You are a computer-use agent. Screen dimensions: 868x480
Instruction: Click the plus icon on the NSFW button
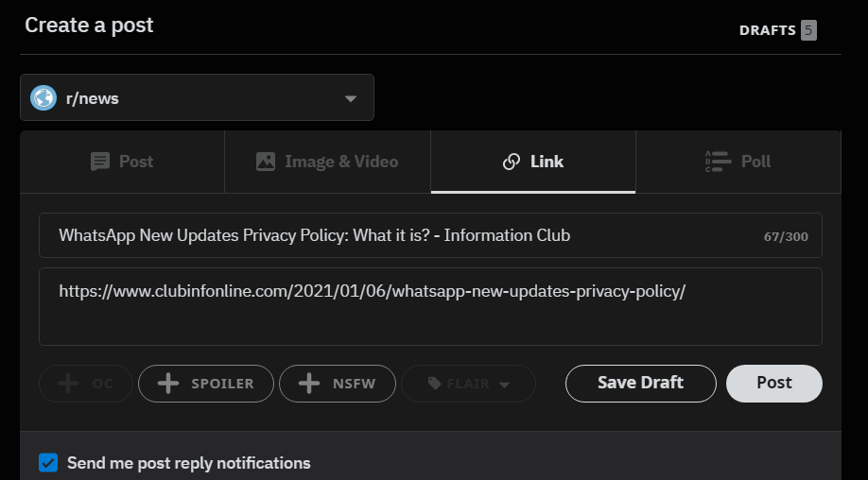(x=308, y=384)
